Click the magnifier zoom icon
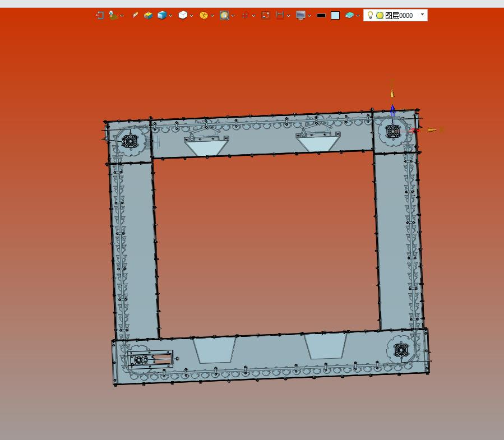Viewport: 504px width, 440px height. coord(224,16)
